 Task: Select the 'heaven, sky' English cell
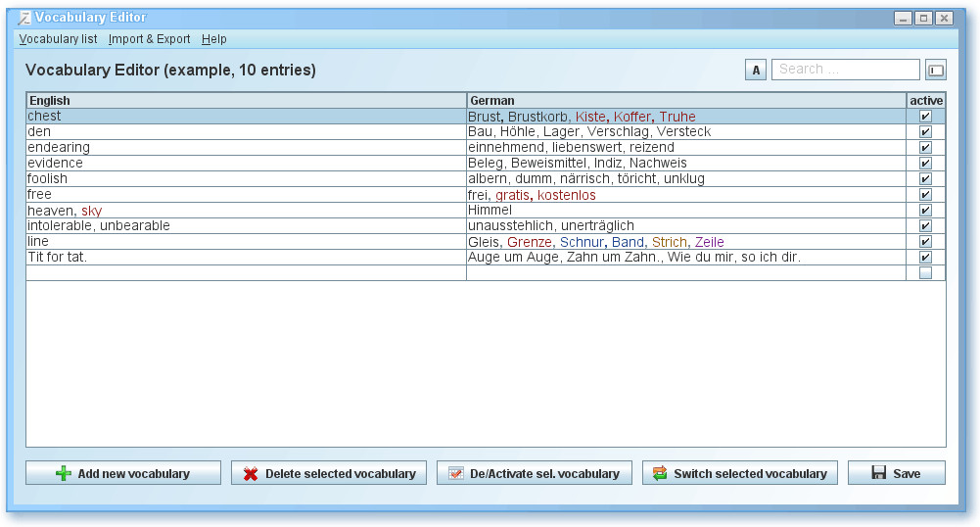247,210
